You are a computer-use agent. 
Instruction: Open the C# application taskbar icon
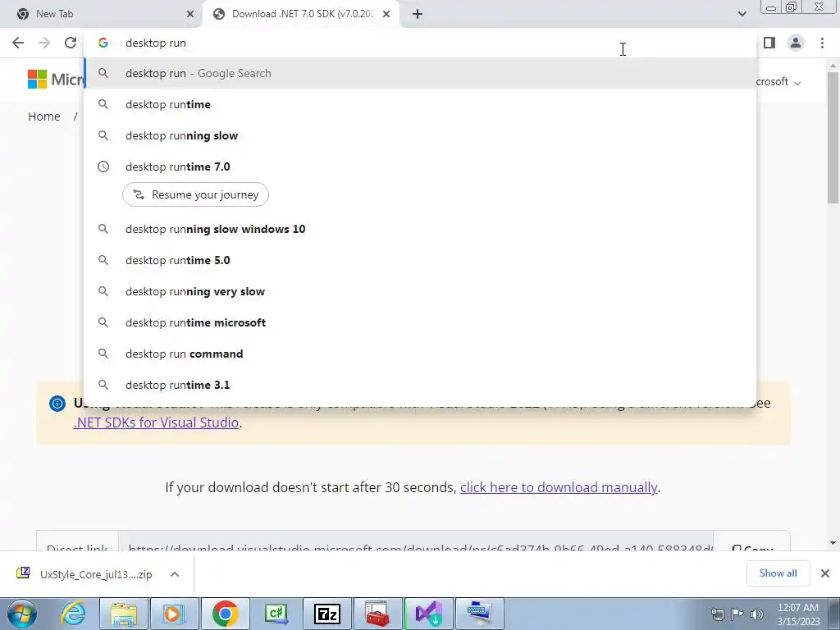pyautogui.click(x=276, y=614)
